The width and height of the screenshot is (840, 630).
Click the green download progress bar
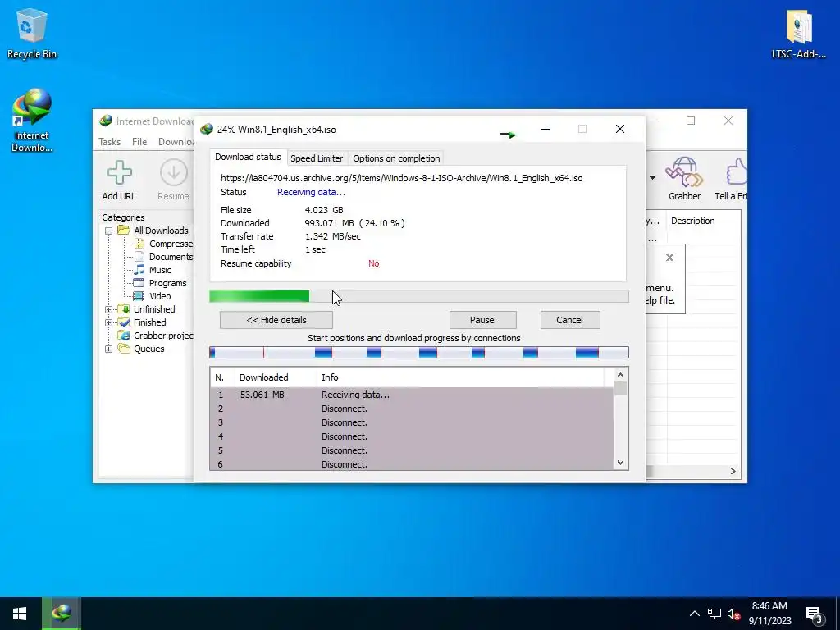tap(419, 296)
